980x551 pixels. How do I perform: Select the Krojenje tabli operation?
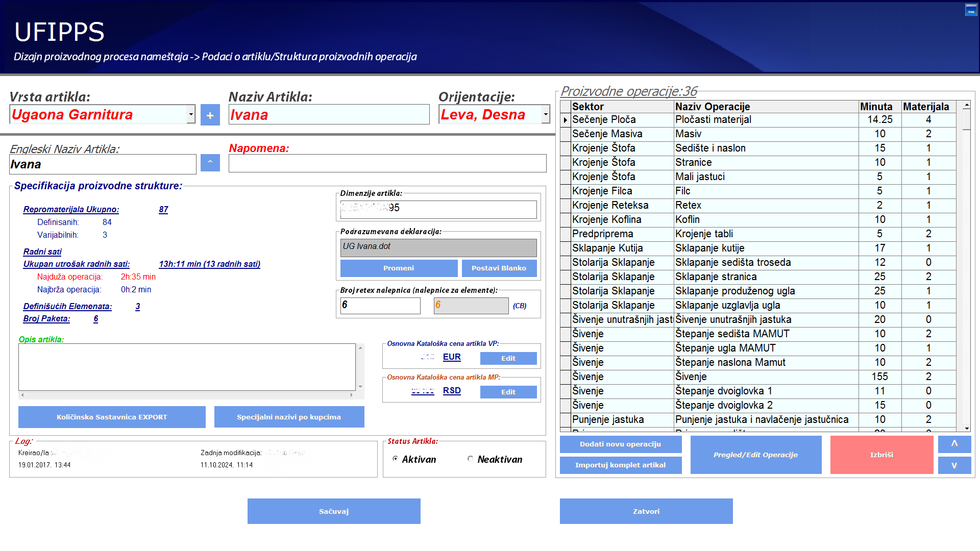(766, 234)
